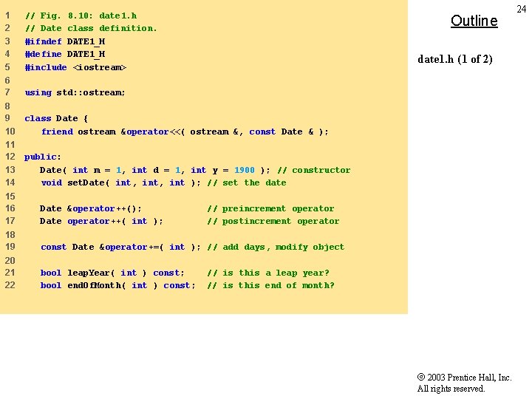
Task: Click the '#define DATE1_H' line
Action: tap(65, 54)
